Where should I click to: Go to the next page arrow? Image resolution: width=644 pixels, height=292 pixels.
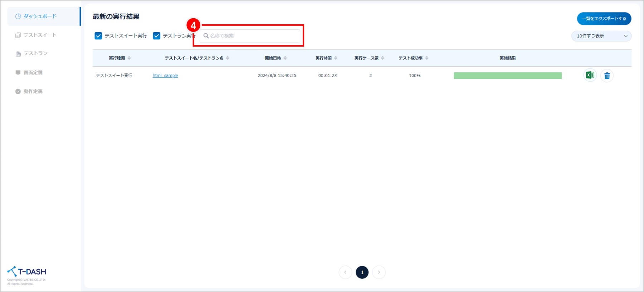click(x=379, y=272)
